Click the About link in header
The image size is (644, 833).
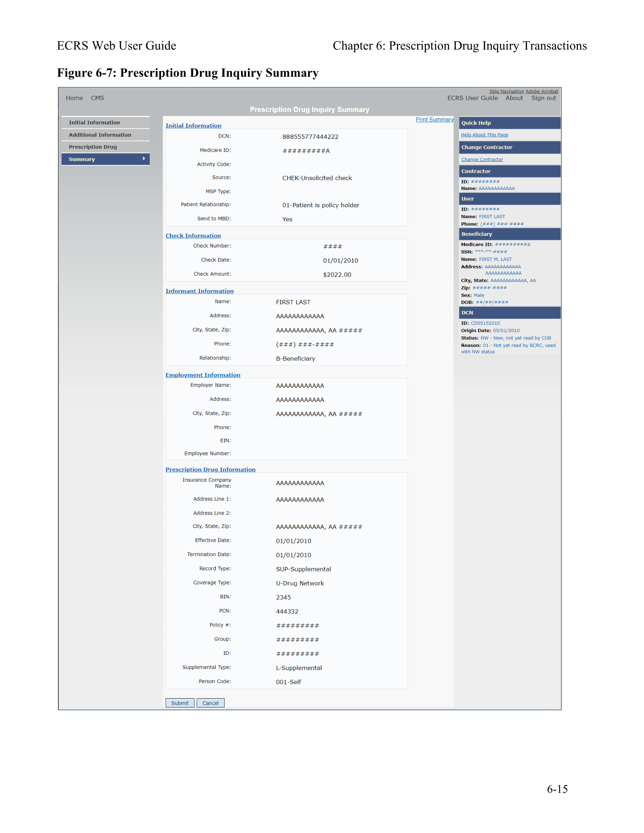point(514,98)
